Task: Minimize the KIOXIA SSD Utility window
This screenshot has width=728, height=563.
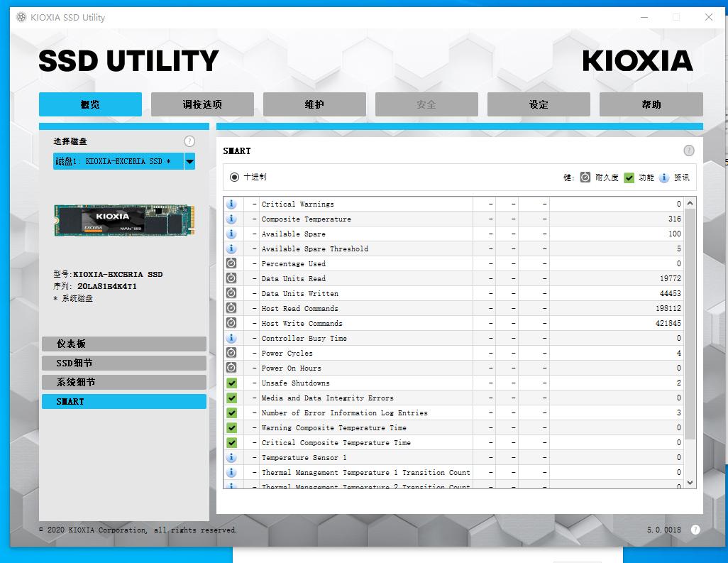Action: (x=644, y=17)
